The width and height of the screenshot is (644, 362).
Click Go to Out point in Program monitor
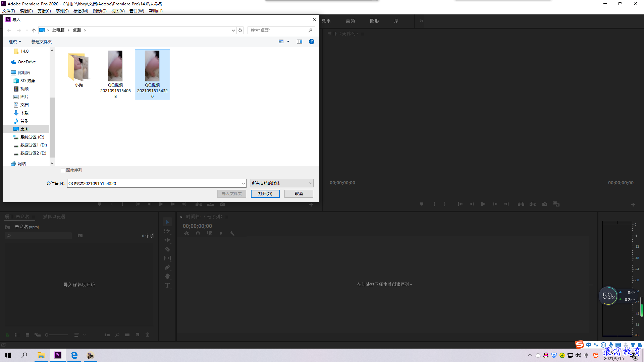click(x=506, y=204)
